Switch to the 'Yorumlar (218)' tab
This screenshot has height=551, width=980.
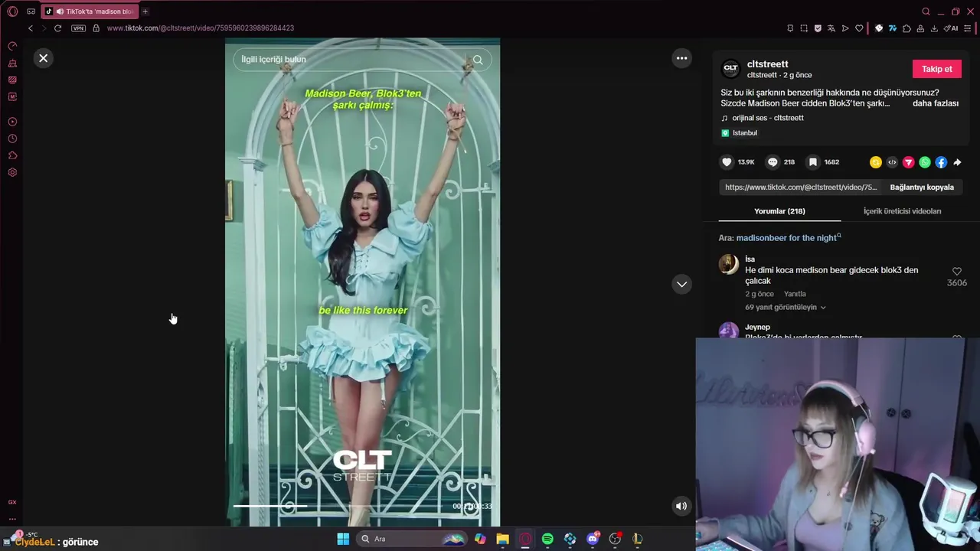(779, 211)
